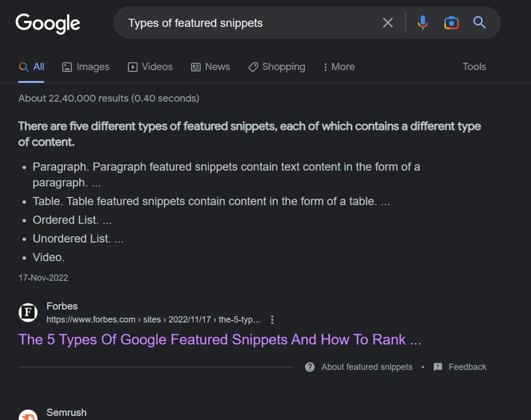The image size is (531, 420).
Task: Open the Tools options
Action: (x=474, y=67)
